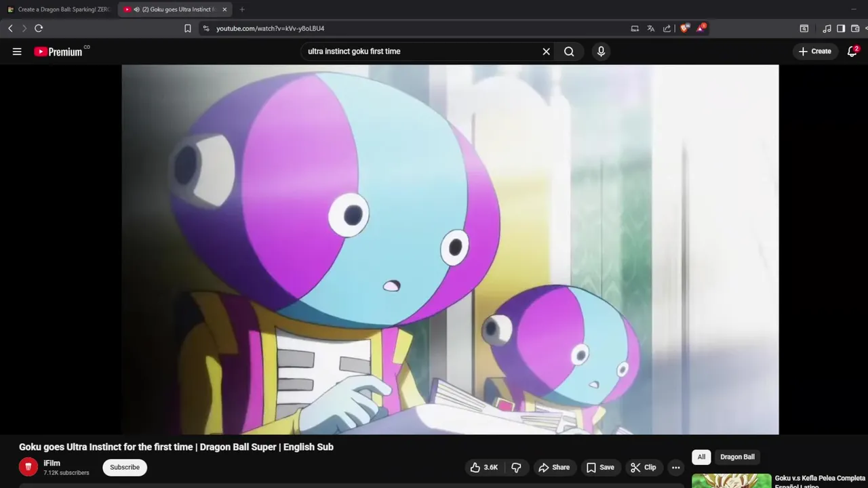Open the YouTube hamburger guide menu
Viewport: 868px width, 488px height.
17,52
